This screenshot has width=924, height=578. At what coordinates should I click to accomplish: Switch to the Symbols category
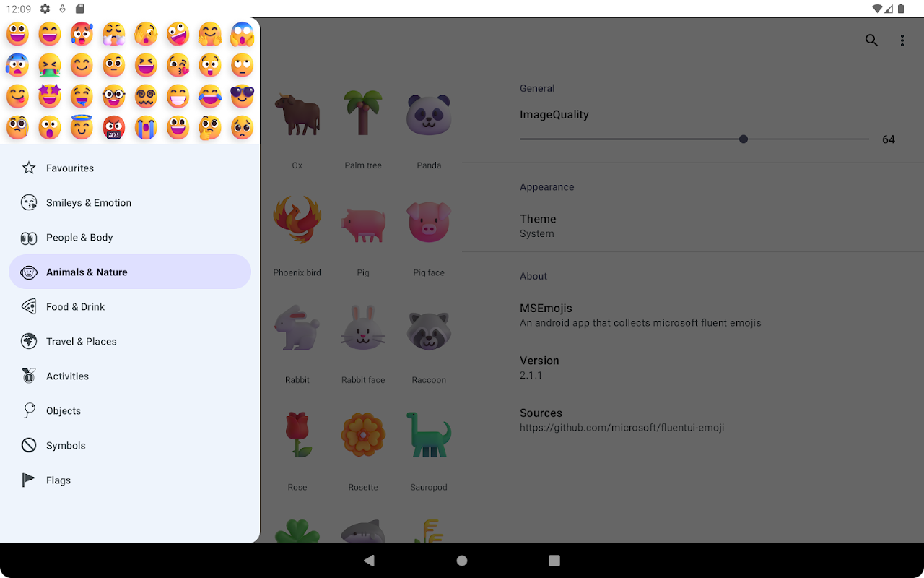point(130,445)
